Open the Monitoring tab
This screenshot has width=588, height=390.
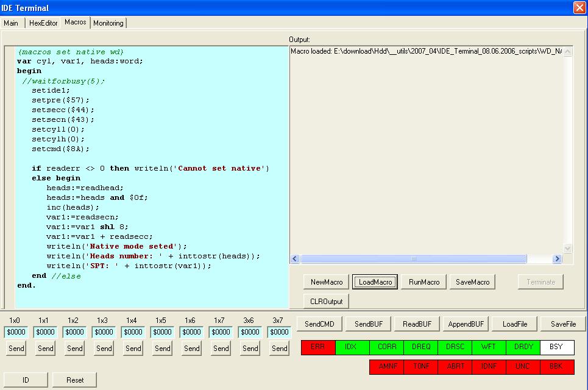point(108,23)
